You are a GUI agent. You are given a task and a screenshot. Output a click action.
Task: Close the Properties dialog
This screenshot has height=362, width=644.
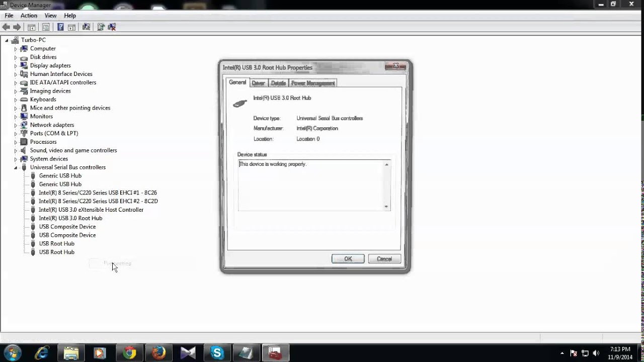[x=395, y=66]
